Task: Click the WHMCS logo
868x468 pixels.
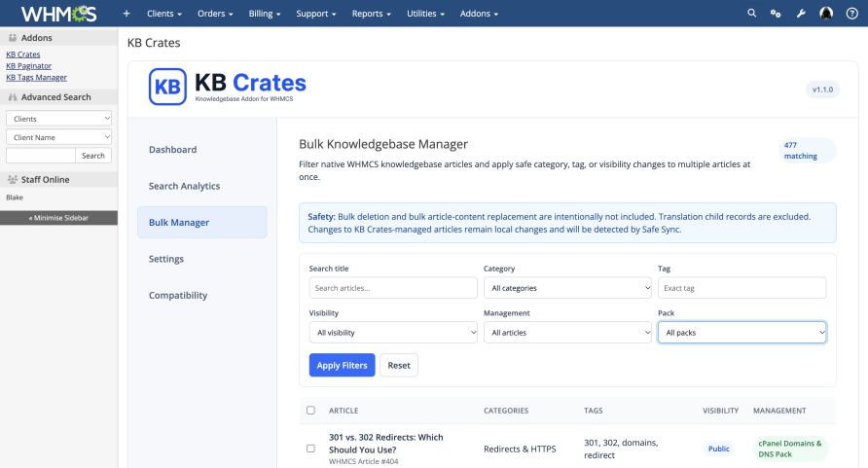Action: 58,14
